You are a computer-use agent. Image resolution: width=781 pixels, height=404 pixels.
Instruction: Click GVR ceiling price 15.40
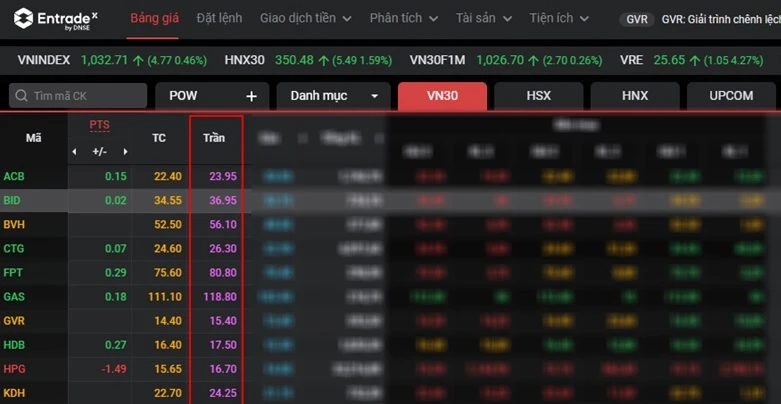(x=223, y=320)
